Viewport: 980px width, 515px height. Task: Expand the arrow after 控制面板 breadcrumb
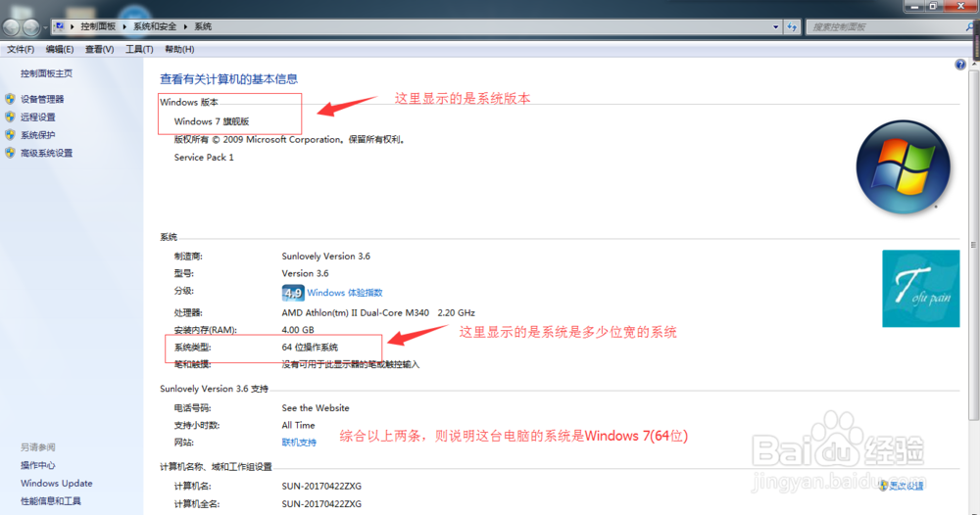[x=124, y=26]
